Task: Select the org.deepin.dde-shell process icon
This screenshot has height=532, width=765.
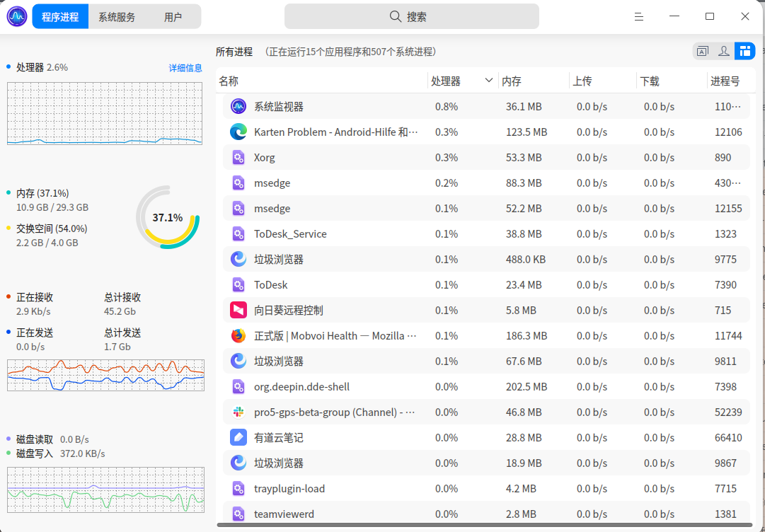Action: [238, 387]
